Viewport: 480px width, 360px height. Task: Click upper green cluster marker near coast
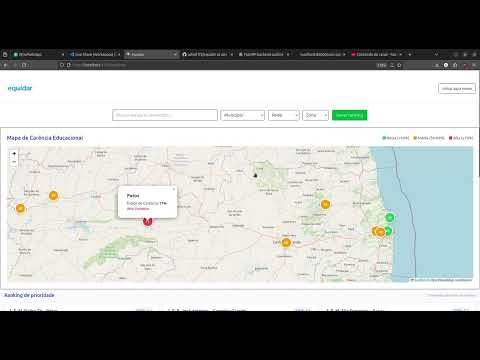tap(390, 217)
